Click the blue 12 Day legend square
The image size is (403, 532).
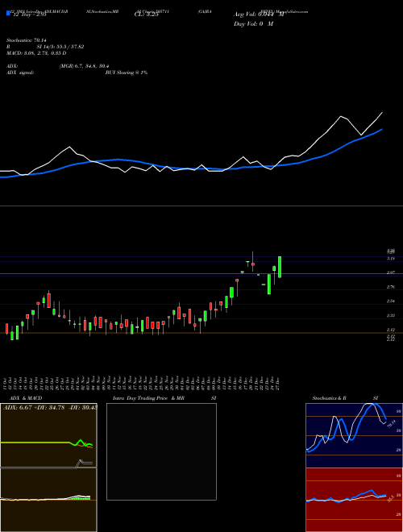point(8,13)
